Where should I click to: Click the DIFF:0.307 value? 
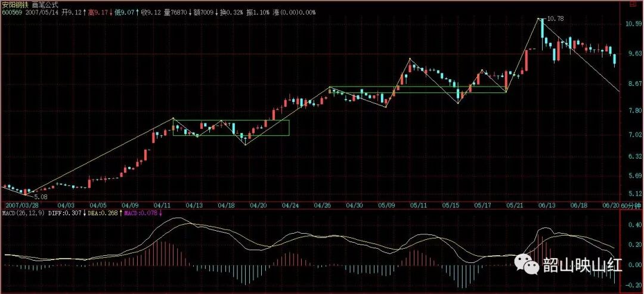65,213
